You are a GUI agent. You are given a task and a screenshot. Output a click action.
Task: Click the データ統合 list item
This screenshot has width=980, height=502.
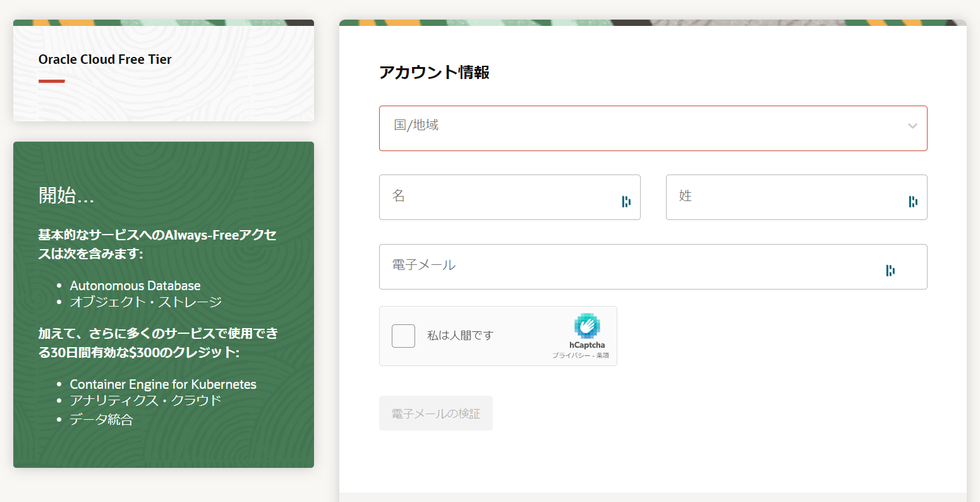click(x=102, y=419)
